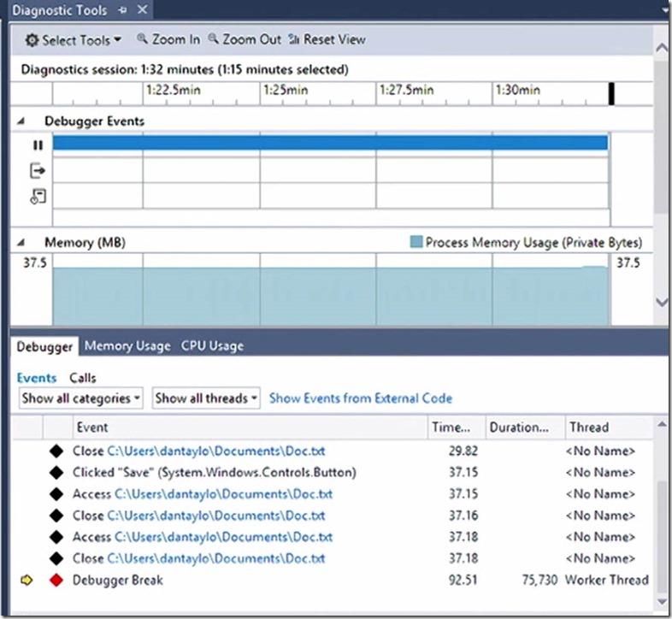Switch to the CPU Usage tab
This screenshot has width=672, height=619.
pos(213,346)
